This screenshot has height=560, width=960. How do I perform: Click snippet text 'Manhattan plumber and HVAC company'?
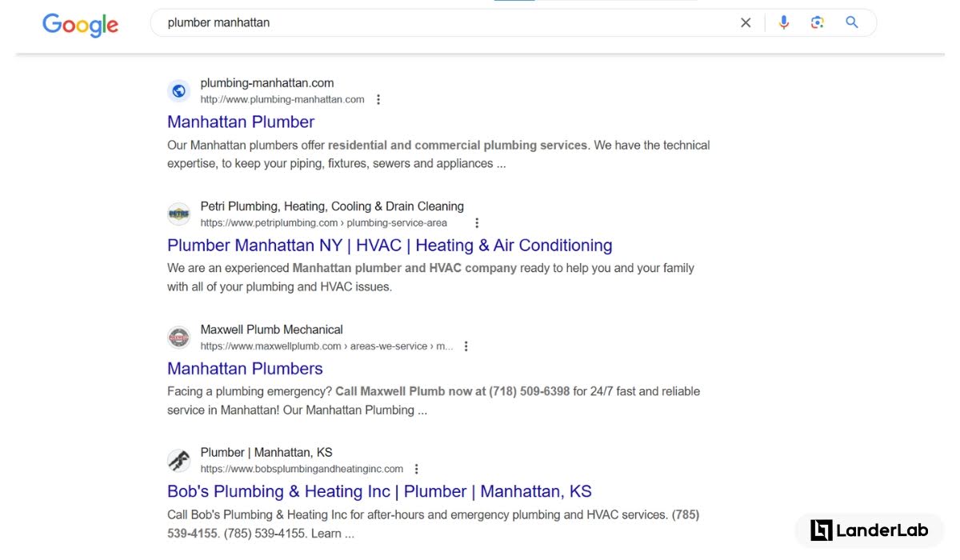[x=404, y=268]
